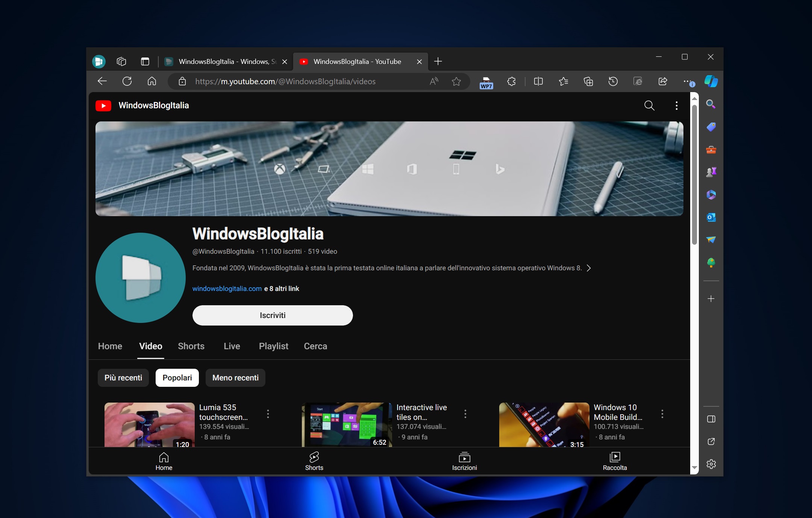Image resolution: width=812 pixels, height=518 pixels.
Task: Toggle the sidebar panel layout icon
Action: (x=711, y=419)
